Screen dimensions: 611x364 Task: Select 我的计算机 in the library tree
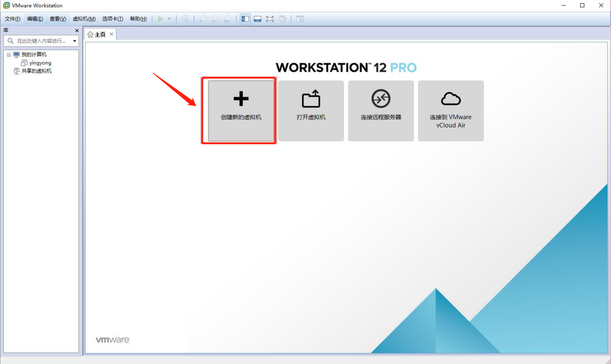[34, 55]
